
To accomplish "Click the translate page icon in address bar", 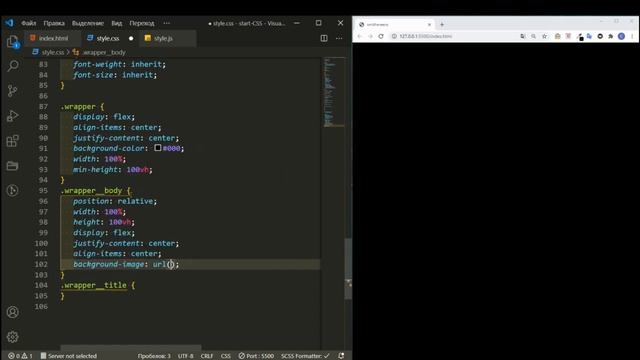I will 523,36.
